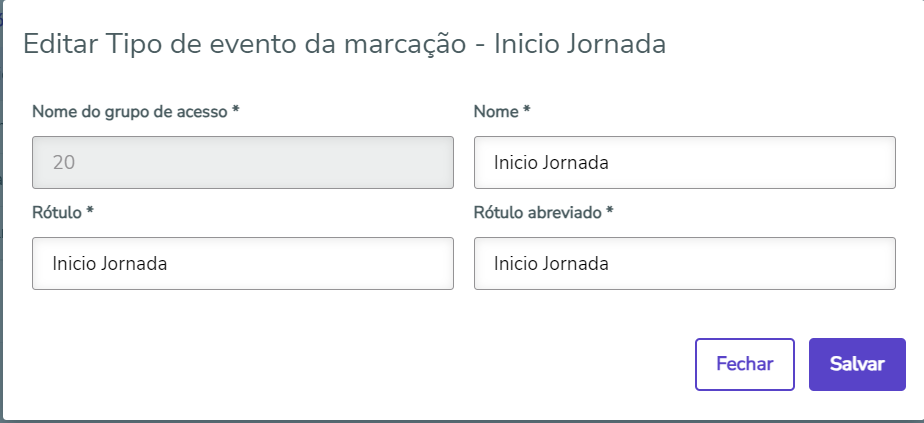Click the required asterisk after Nome
Screen dimensions: 924x423
pos(527,111)
